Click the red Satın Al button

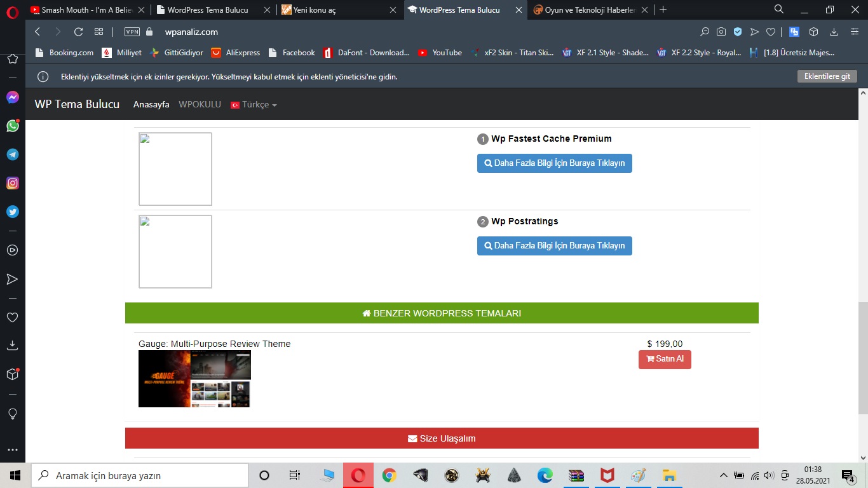(665, 359)
